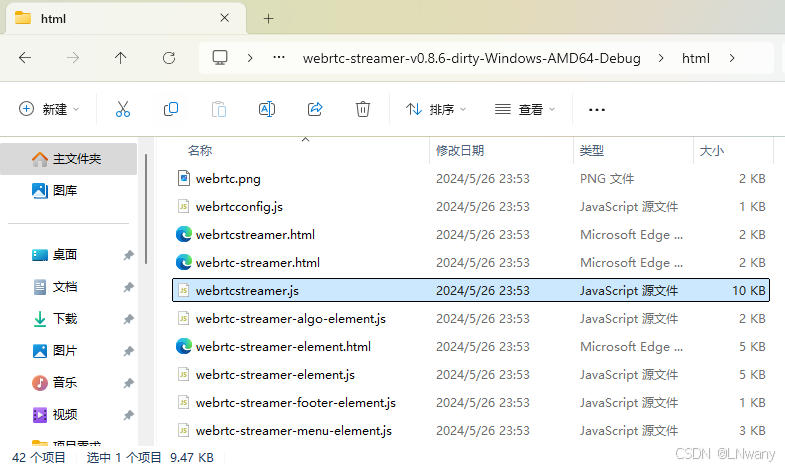
Task: Select file webrtcstreamer.html
Action: [x=471, y=234]
